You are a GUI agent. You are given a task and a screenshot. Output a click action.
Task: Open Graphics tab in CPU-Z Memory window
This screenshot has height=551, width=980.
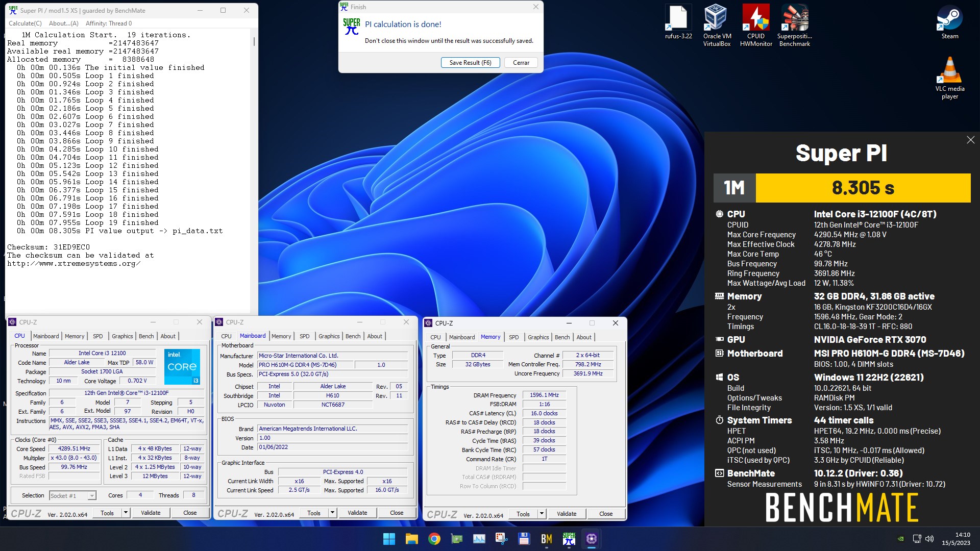coord(538,337)
